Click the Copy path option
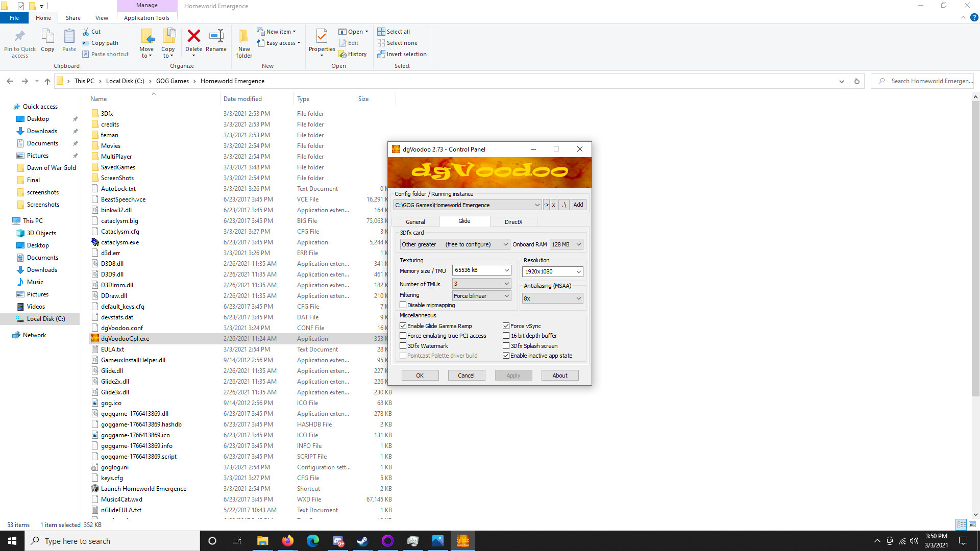The height and width of the screenshot is (551, 980). (x=101, y=43)
